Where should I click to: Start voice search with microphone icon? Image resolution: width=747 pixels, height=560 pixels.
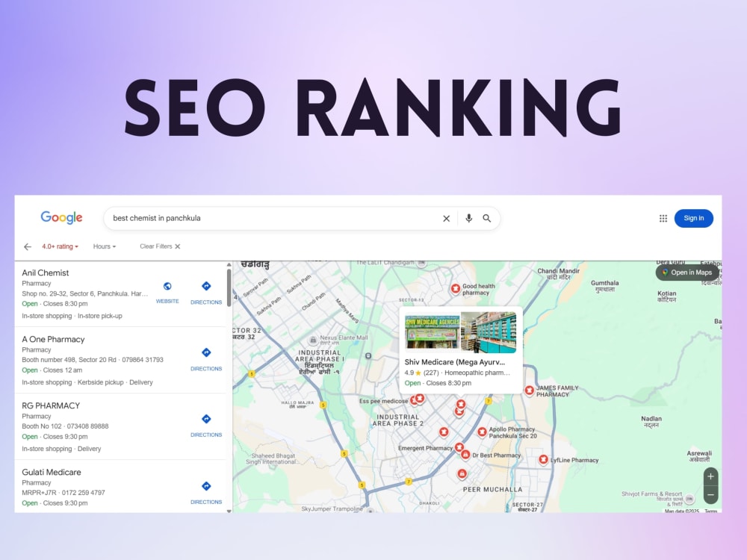click(469, 218)
